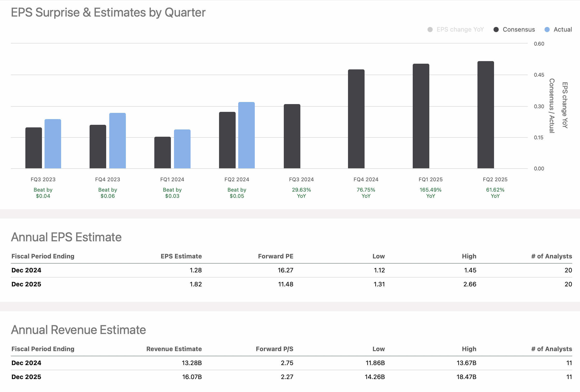
Task: Click the gray dot next to EPS change YoY
Action: [430, 30]
